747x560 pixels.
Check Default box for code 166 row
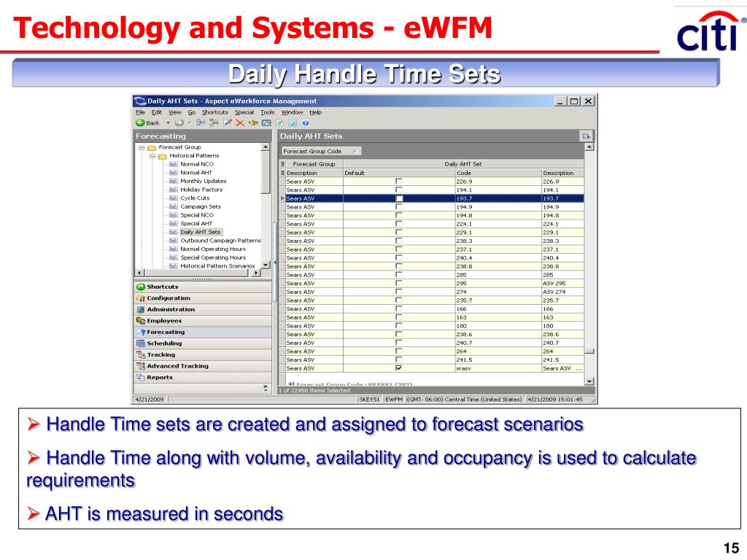(x=399, y=309)
